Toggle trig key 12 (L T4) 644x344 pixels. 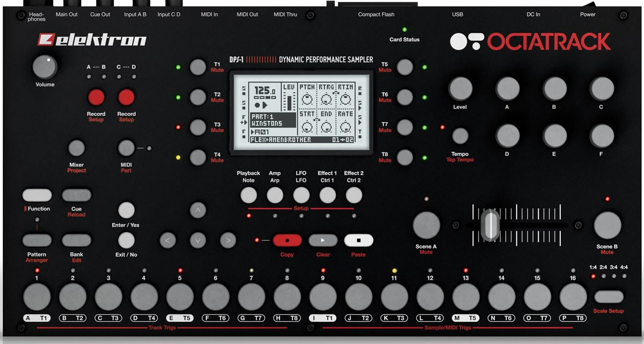pyautogui.click(x=430, y=297)
